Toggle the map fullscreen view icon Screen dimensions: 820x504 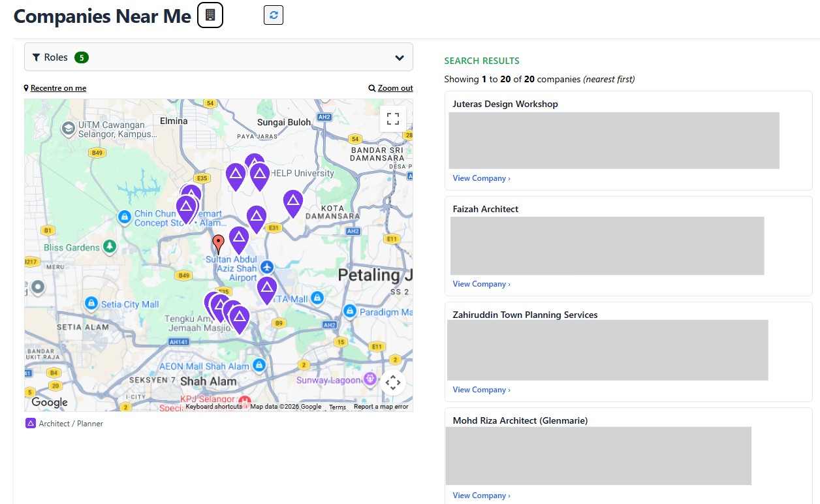(x=393, y=119)
